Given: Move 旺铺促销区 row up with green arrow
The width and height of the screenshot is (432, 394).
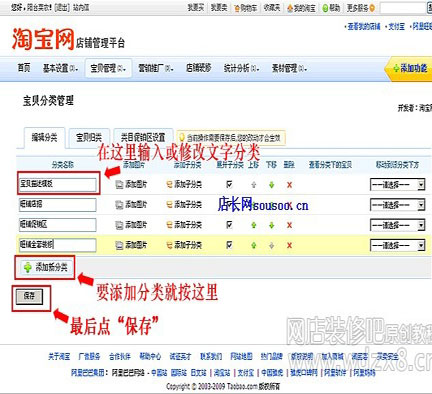Looking at the screenshot, I should pos(254,225).
